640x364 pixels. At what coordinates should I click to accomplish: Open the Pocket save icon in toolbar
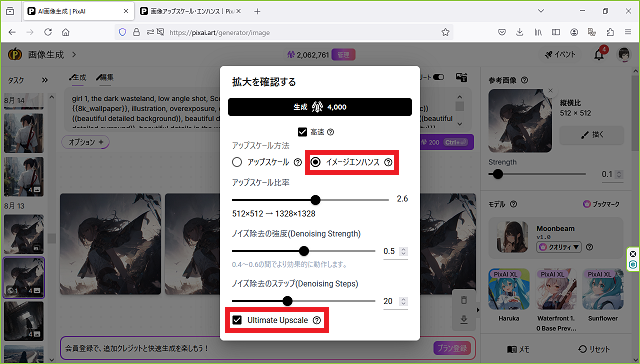502,32
